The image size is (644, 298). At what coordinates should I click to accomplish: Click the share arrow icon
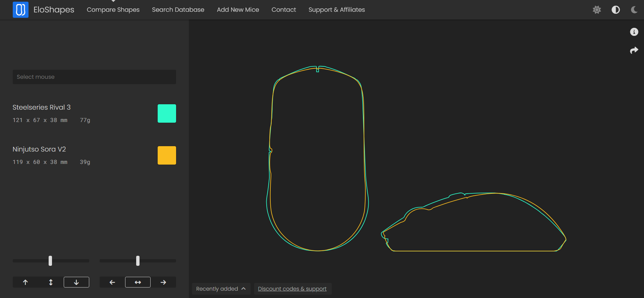[634, 50]
